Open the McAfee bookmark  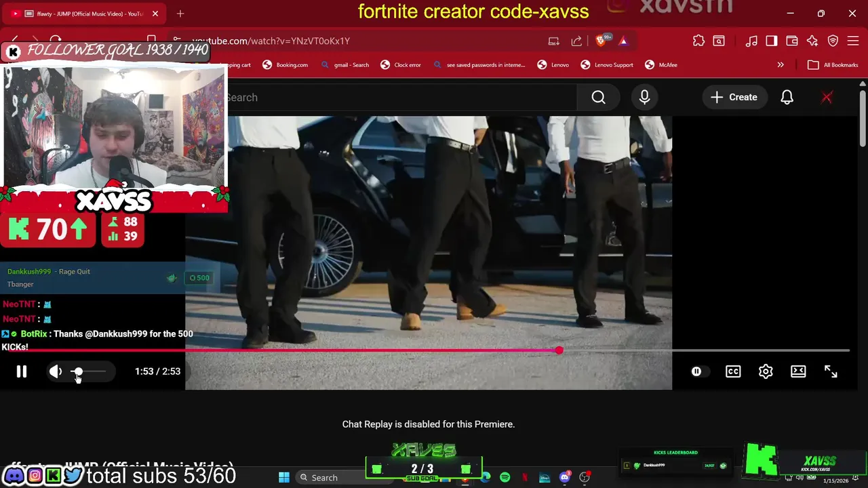(x=661, y=65)
